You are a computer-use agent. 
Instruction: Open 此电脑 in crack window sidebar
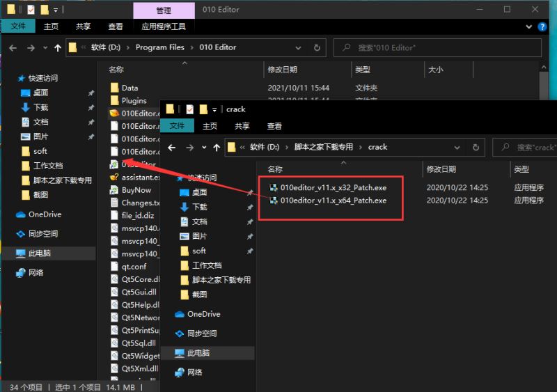point(192,353)
